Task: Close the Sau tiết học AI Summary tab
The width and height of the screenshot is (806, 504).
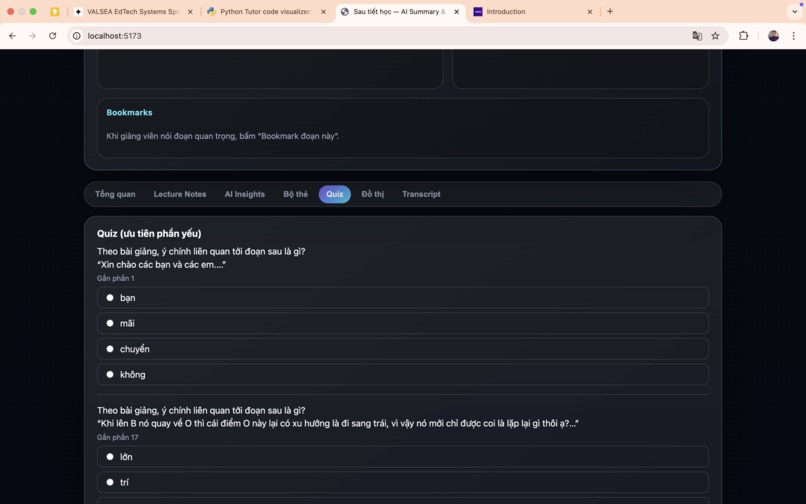Action: point(456,11)
